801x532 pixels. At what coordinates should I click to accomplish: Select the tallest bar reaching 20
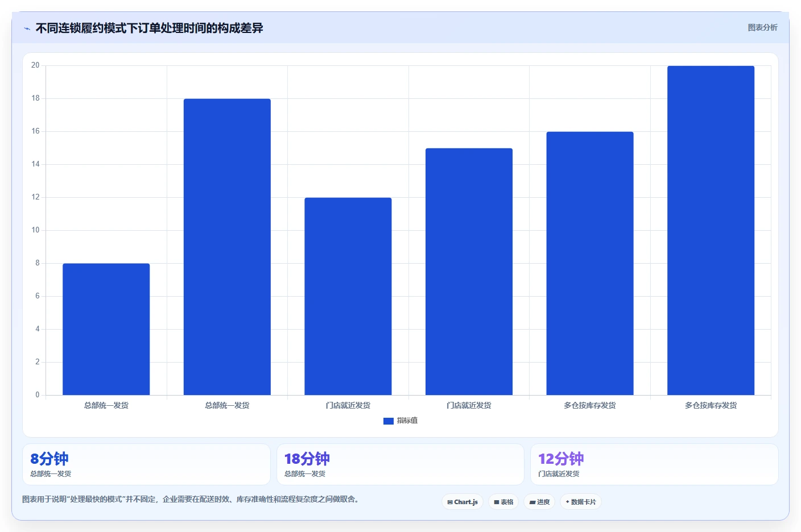pyautogui.click(x=711, y=230)
